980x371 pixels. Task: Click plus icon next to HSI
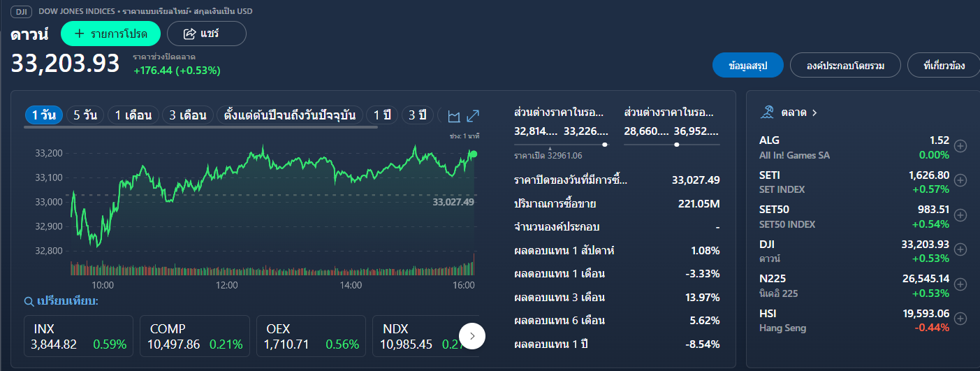point(961,319)
